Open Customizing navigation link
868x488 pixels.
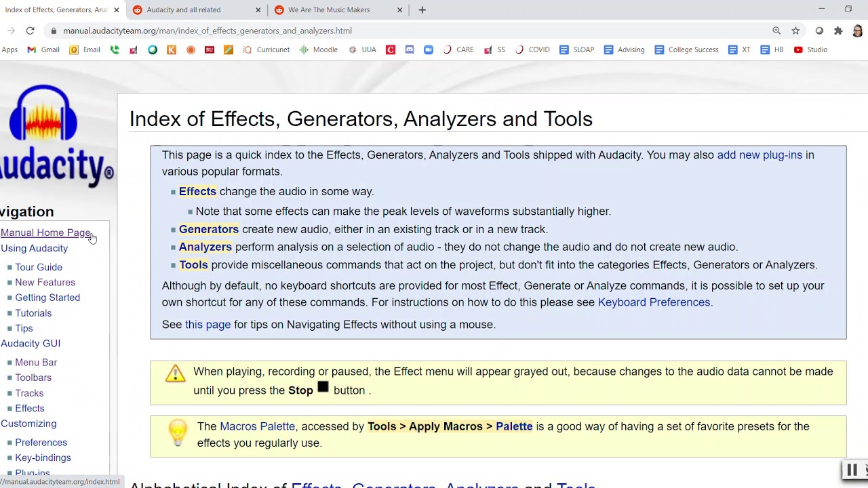pos(28,424)
